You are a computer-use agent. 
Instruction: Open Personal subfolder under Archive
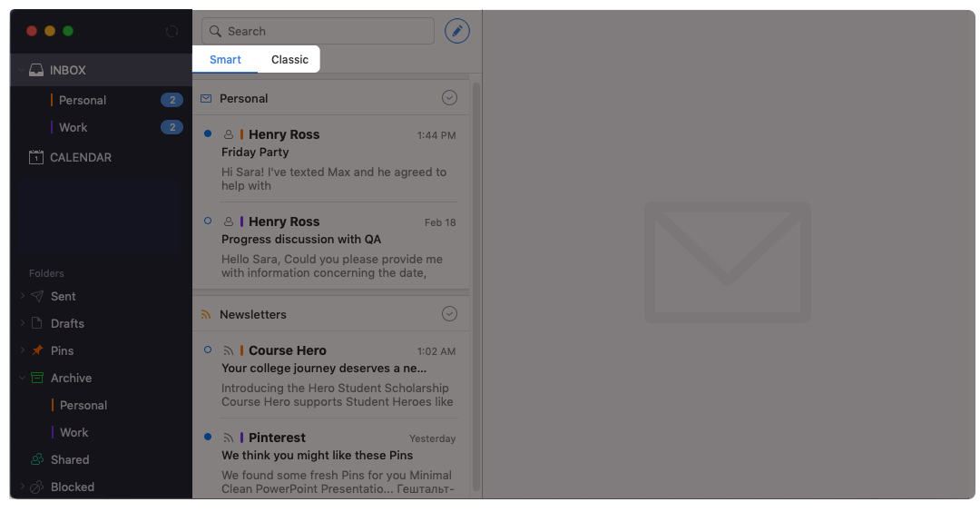[x=83, y=405]
